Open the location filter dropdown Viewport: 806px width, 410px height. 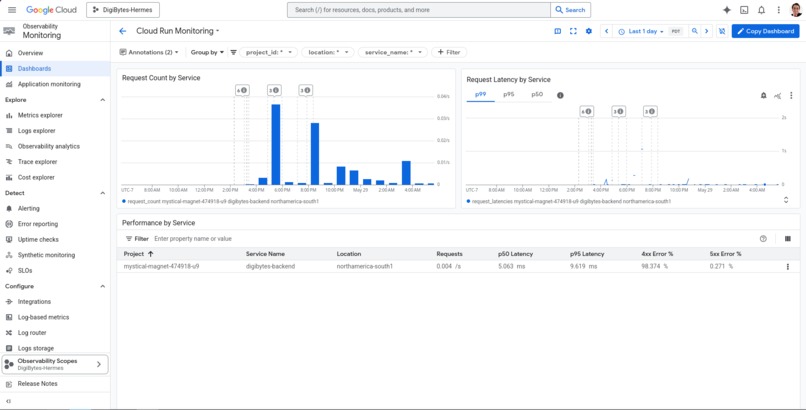pyautogui.click(x=328, y=52)
